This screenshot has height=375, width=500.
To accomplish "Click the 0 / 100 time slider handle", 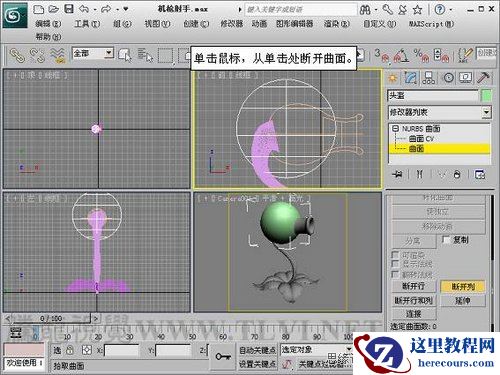I will click(x=51, y=319).
